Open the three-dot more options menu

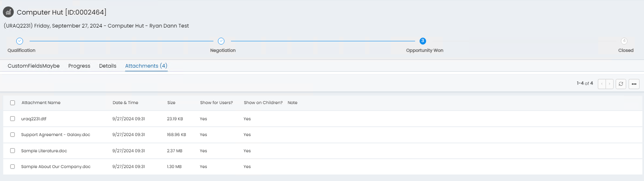click(x=634, y=84)
